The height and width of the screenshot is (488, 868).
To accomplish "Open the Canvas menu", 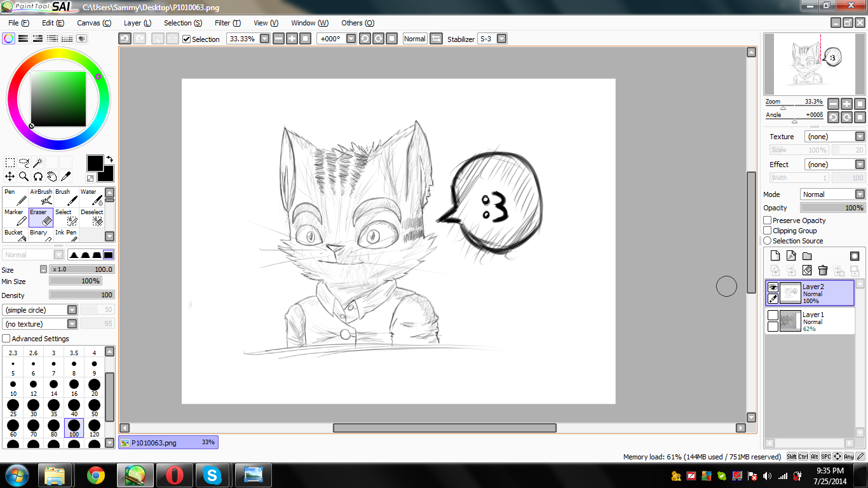I will pos(94,23).
